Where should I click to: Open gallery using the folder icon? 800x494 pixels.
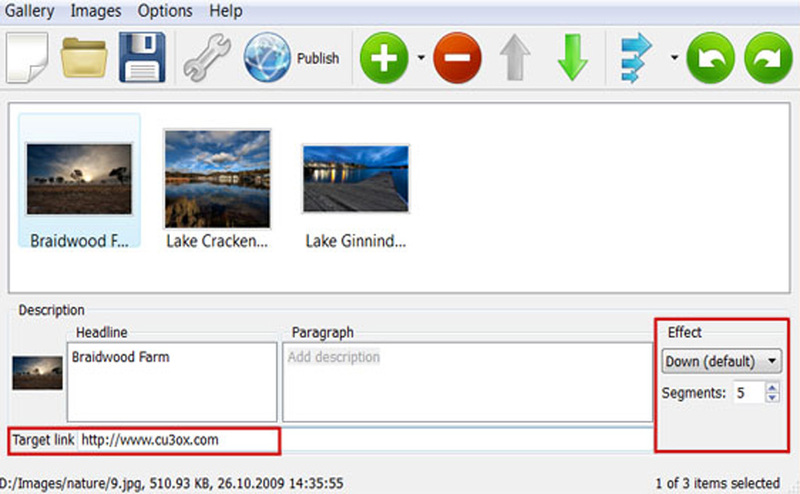(84, 58)
